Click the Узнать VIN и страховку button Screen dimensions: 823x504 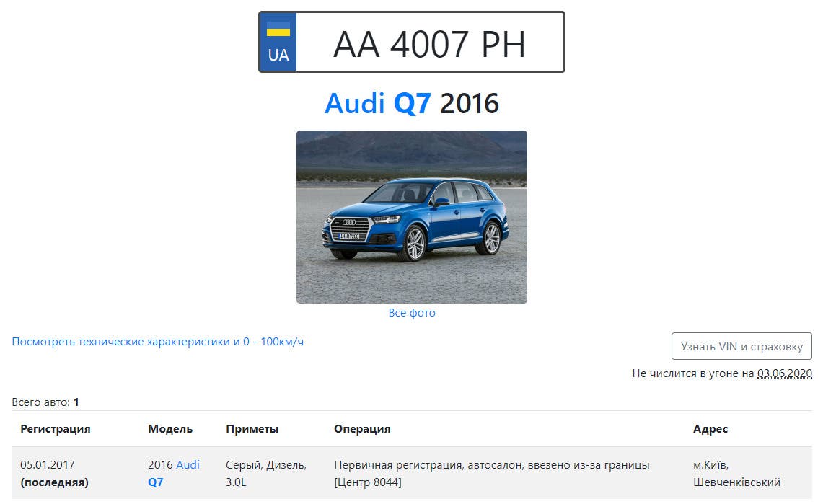tap(741, 346)
